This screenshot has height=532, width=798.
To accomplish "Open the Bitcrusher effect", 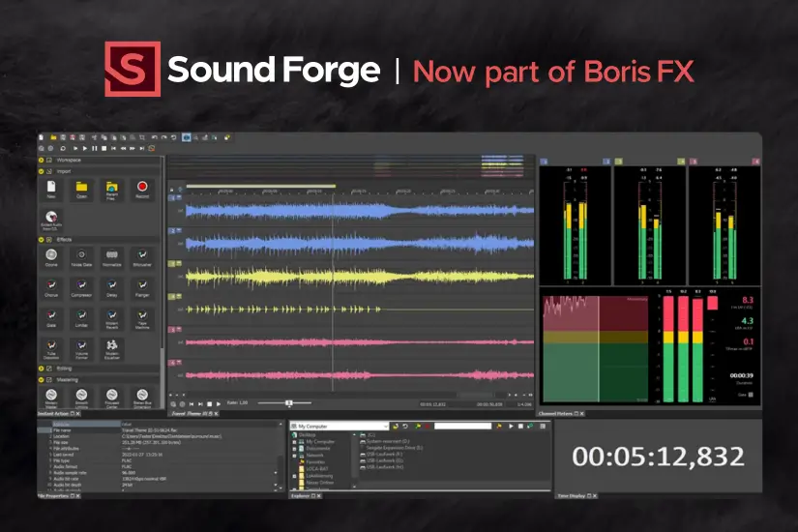I will tap(142, 257).
